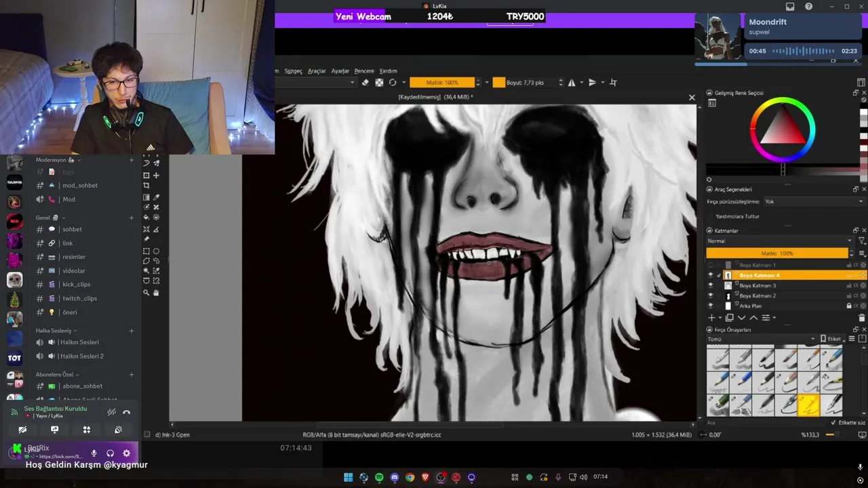The image size is (868, 488).
Task: Hide the Boya Katmanı 4 layer
Action: coord(711,275)
